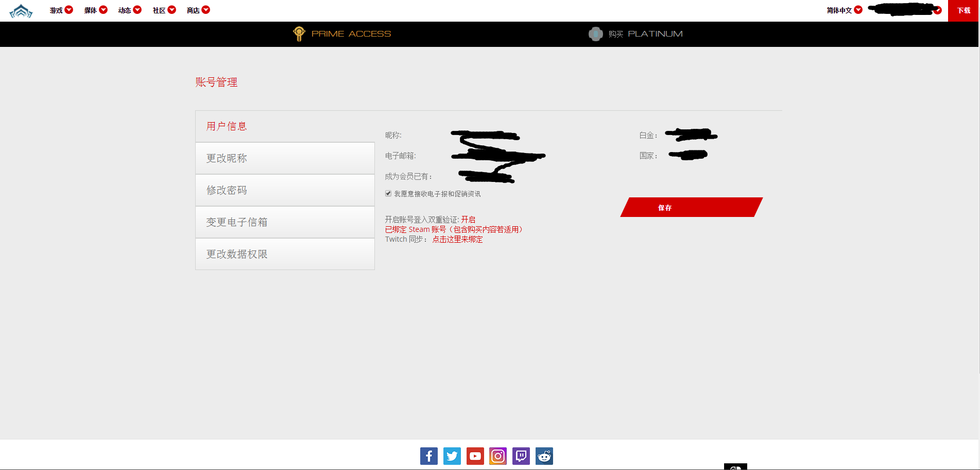
Task: Open the Twitch social icon
Action: (521, 456)
